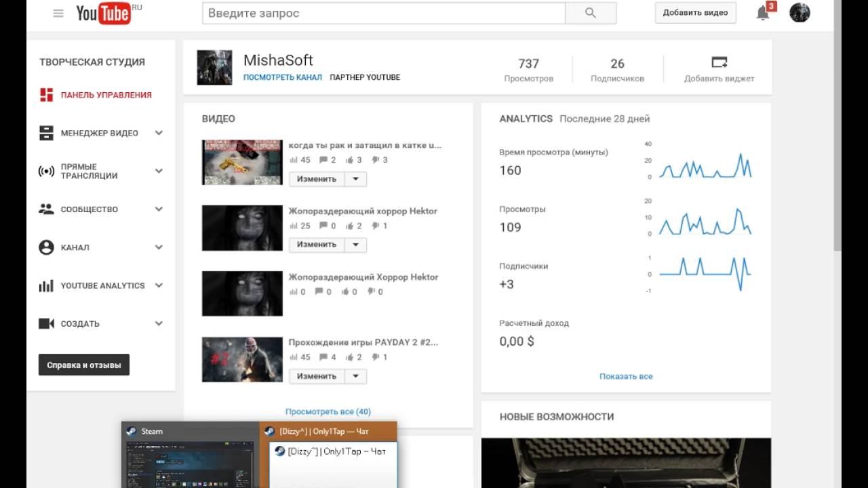Screen dimensions: 868x488
Task: Open the Посмотреть канал link
Action: 283,77
